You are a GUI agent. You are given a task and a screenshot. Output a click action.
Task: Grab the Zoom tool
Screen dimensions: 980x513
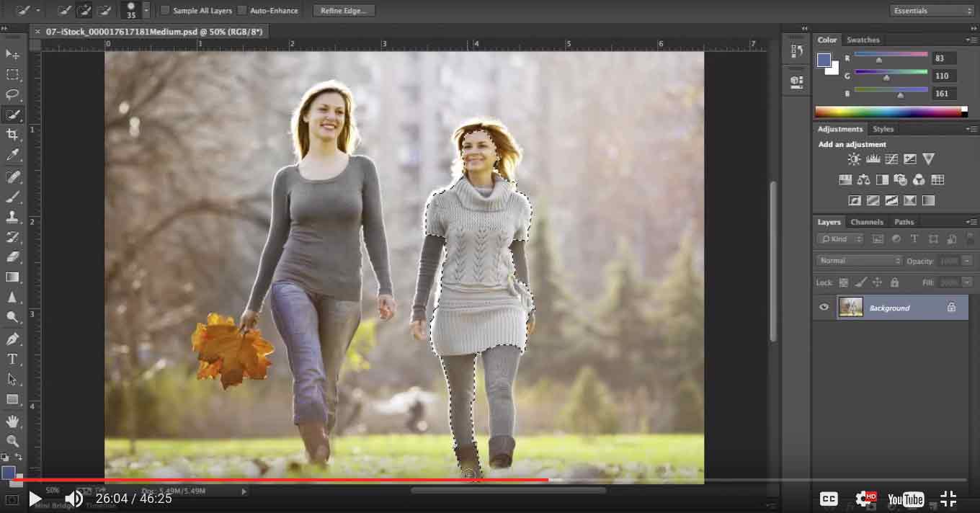click(x=13, y=441)
